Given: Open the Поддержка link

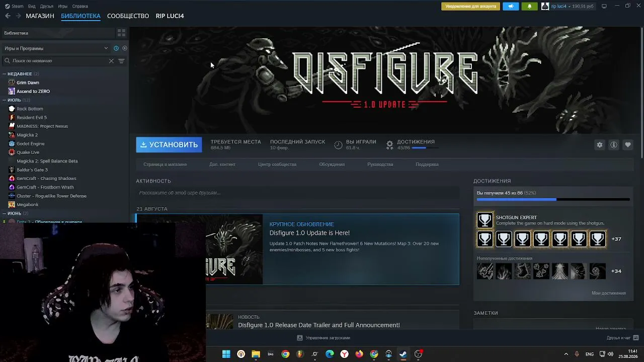Looking at the screenshot, I should (x=427, y=164).
